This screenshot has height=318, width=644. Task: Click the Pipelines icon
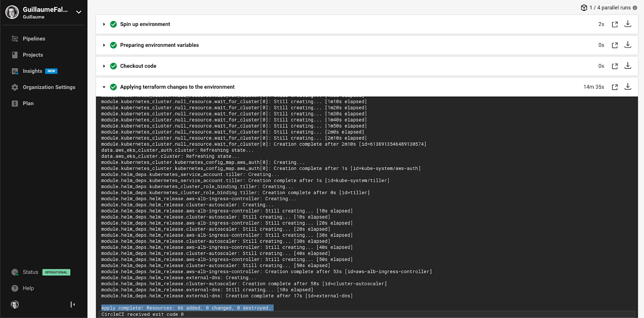(x=15, y=39)
